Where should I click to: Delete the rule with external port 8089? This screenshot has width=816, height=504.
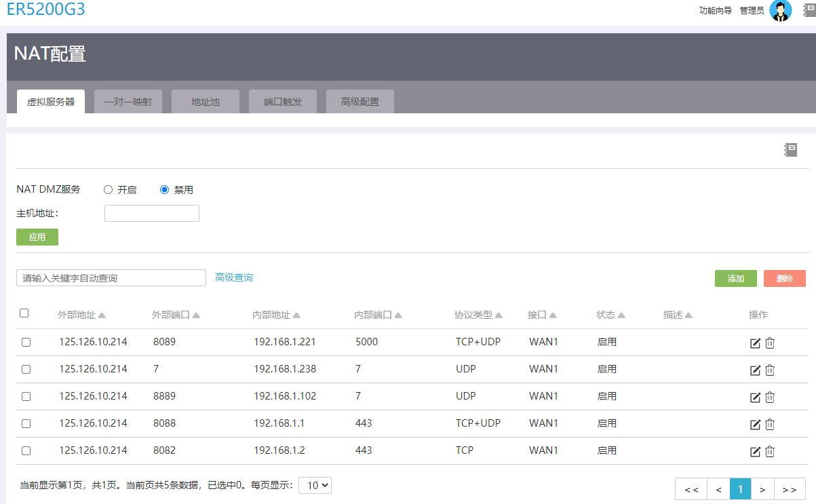point(770,343)
